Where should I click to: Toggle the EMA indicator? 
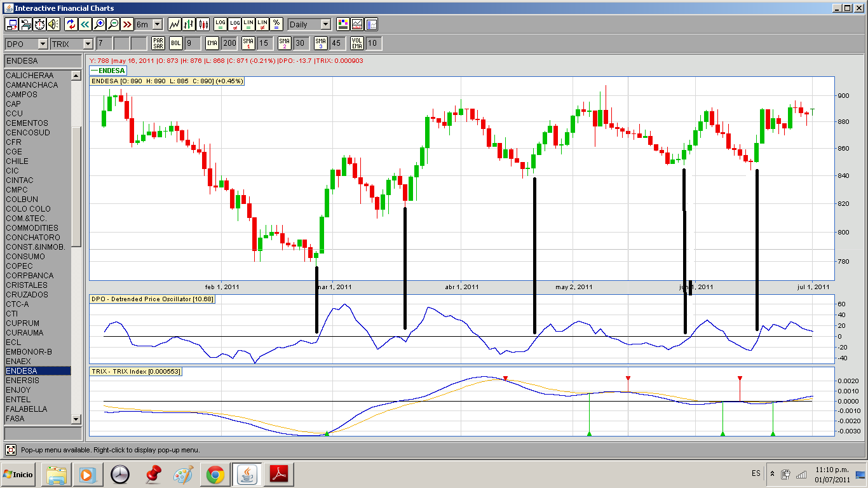[212, 43]
